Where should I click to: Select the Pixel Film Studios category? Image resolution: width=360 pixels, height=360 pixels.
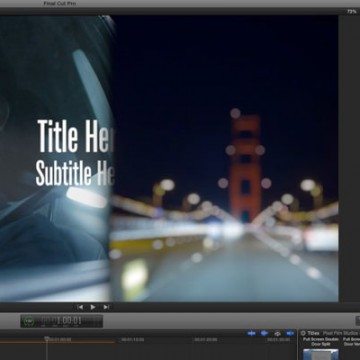tap(341, 333)
